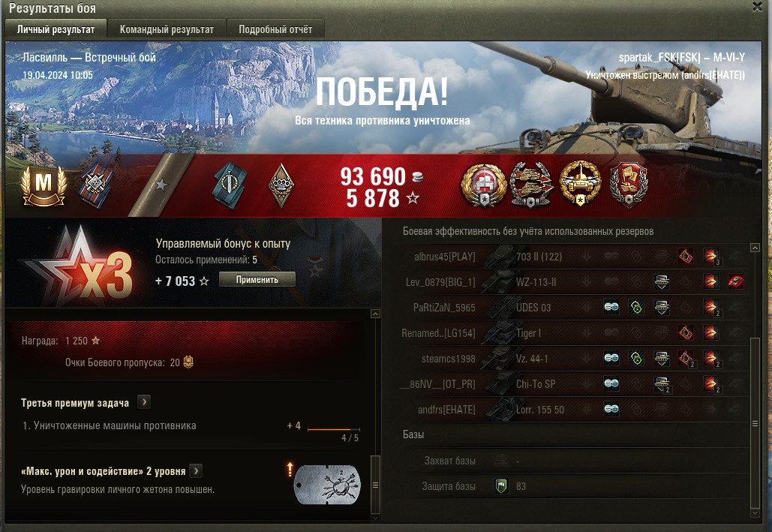This screenshot has height=532, width=772.
Task: Select the personal token dog tag image
Action: click(327, 485)
